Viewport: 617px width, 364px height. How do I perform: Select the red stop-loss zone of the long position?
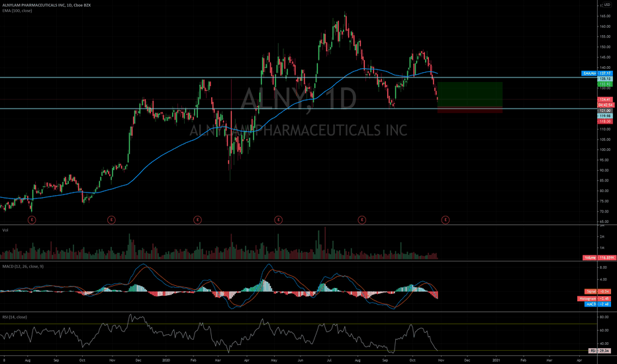point(470,110)
